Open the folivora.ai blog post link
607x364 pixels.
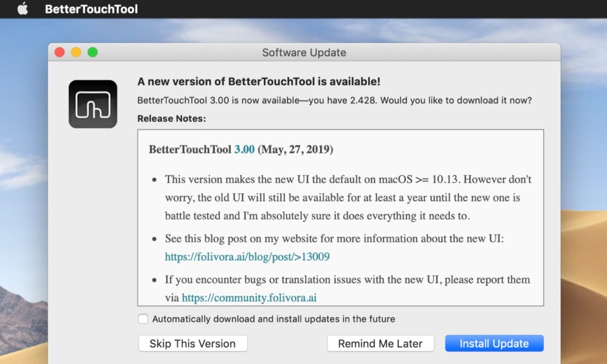(x=247, y=257)
